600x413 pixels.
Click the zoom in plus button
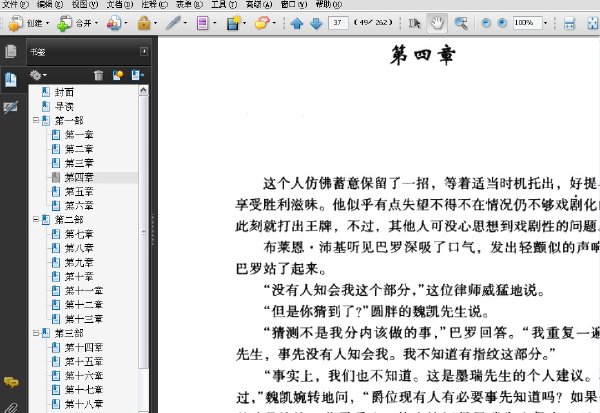[502, 23]
